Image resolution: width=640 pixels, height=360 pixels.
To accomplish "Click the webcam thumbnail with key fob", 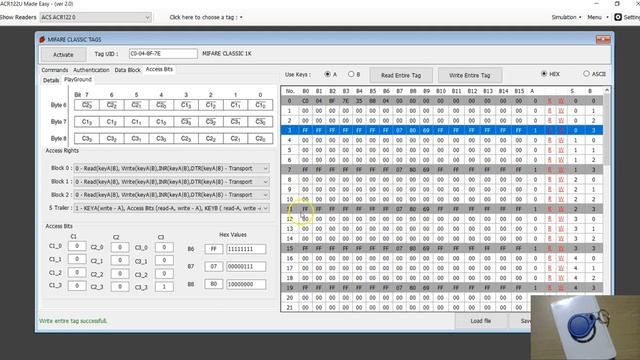I will tap(585, 327).
